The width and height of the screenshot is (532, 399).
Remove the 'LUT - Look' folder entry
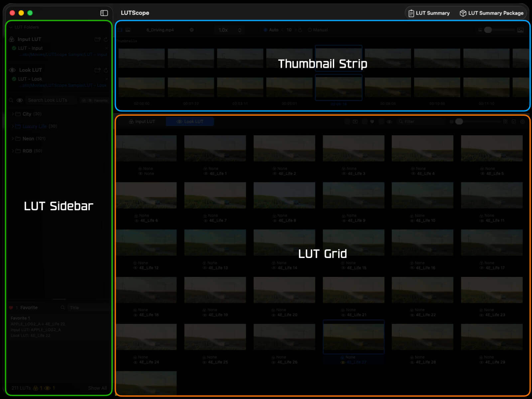106,79
